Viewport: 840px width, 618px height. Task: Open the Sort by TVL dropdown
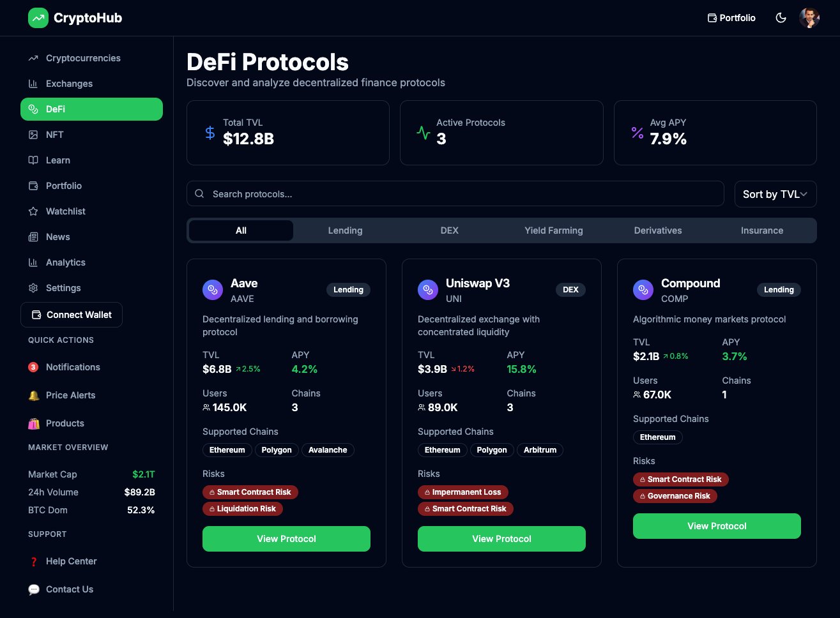pos(775,194)
